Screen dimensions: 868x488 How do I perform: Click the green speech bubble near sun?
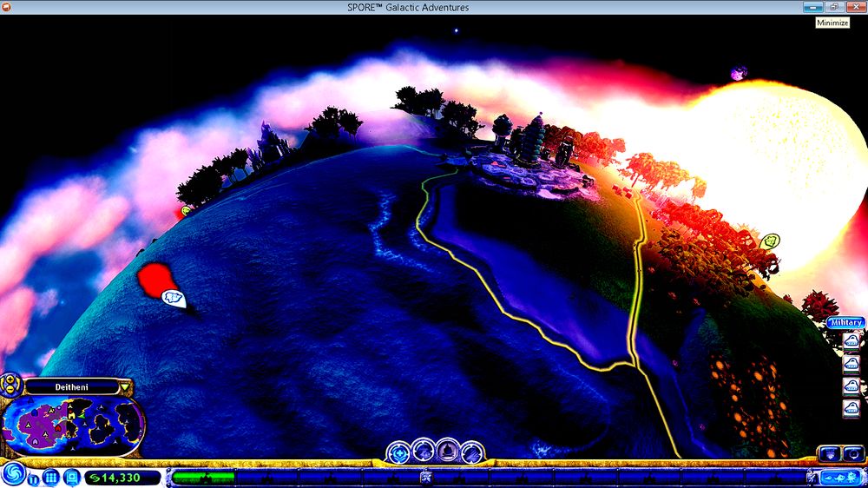coord(770,241)
